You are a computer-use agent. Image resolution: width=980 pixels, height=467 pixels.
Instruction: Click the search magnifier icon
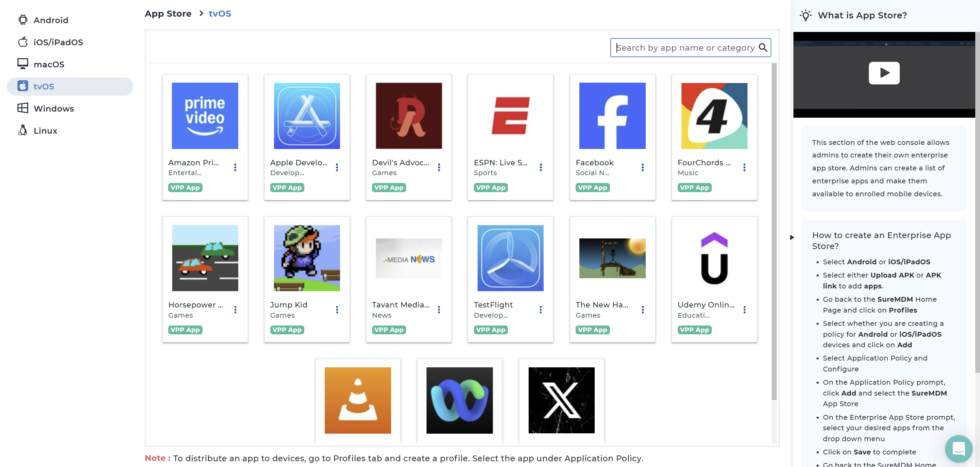click(762, 48)
